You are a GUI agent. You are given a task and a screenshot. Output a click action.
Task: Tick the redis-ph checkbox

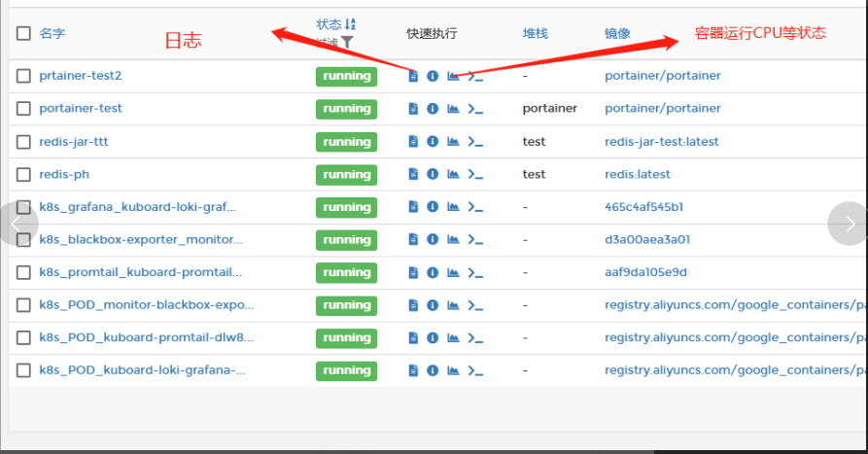pyautogui.click(x=23, y=174)
